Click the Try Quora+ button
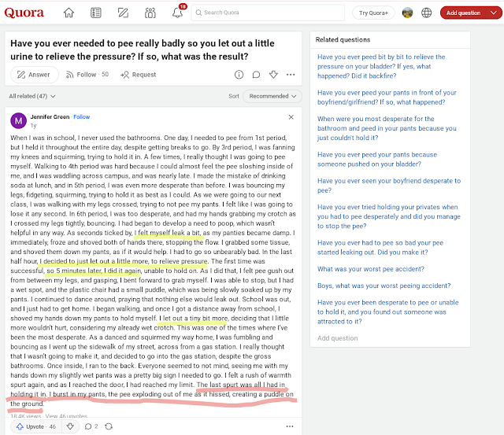 pyautogui.click(x=373, y=13)
